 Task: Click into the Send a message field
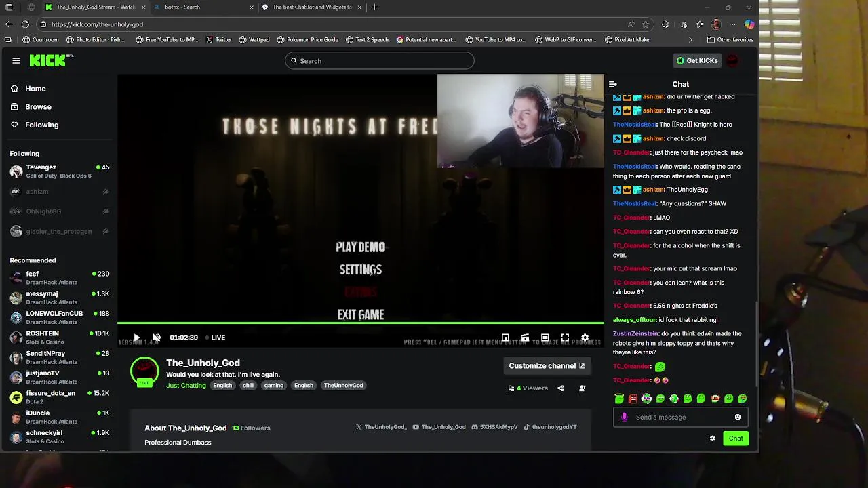tap(681, 418)
